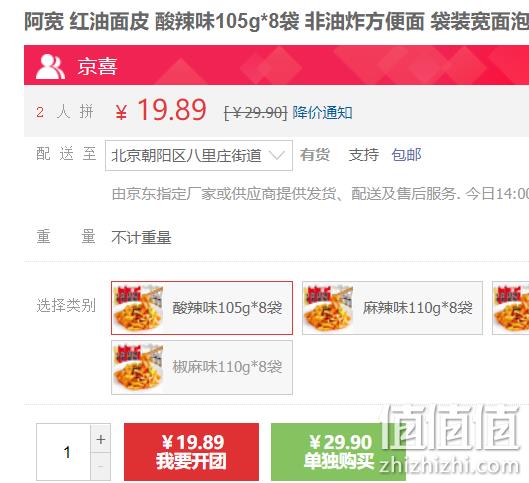This screenshot has width=529, height=483.
Task: Select the 酸辣味105g*8袋 flavor option
Action: pyautogui.click(x=202, y=308)
